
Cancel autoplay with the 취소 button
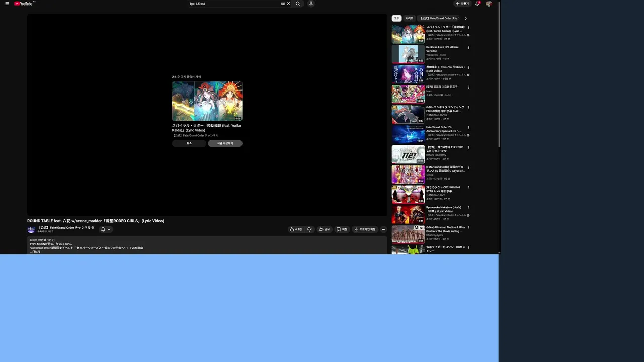[x=189, y=143]
